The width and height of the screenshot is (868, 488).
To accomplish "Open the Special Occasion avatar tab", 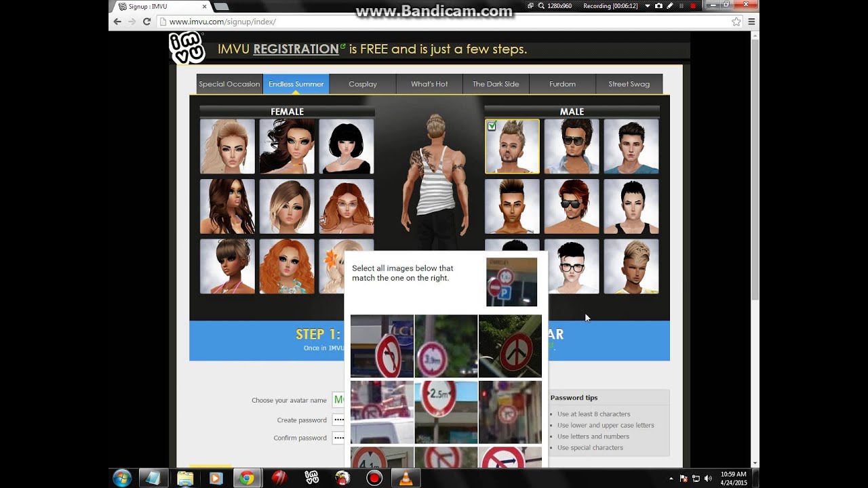I will pyautogui.click(x=229, y=84).
